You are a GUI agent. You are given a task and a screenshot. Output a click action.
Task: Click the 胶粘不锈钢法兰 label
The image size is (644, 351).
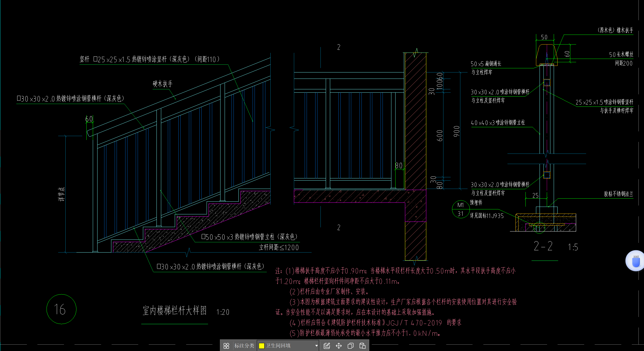(618, 194)
